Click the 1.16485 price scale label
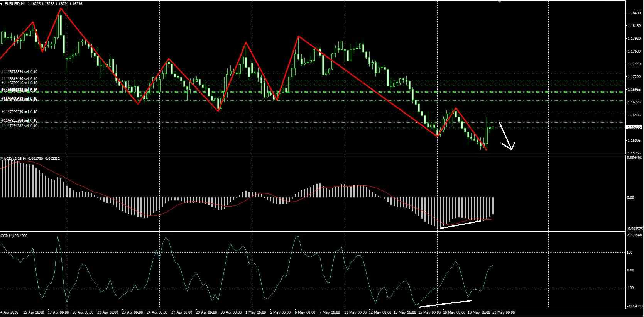Viewport: 644px width, 317px height. [634, 115]
